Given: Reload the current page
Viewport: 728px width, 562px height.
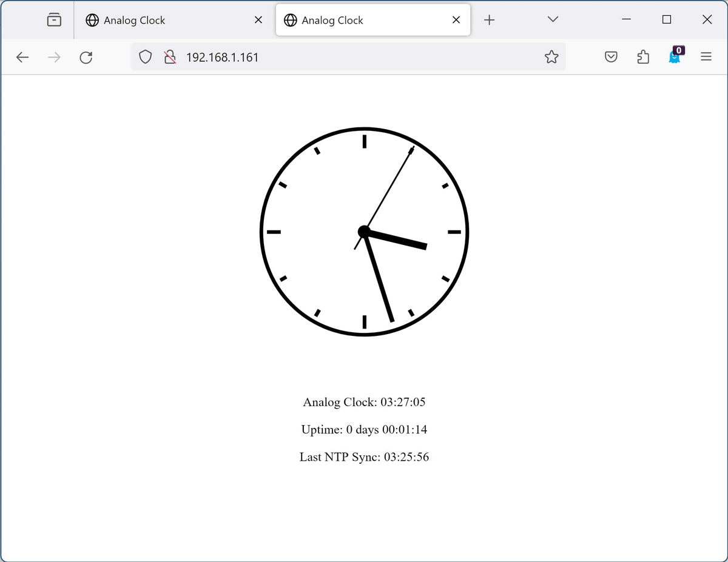Looking at the screenshot, I should tap(86, 58).
